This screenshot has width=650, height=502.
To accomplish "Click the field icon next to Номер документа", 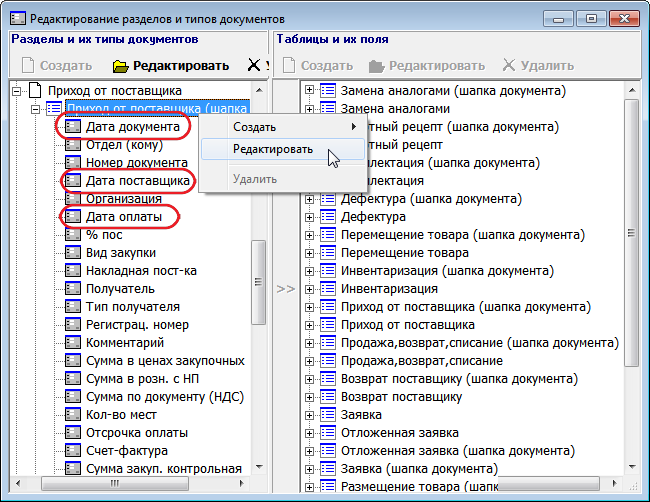I will [73, 162].
